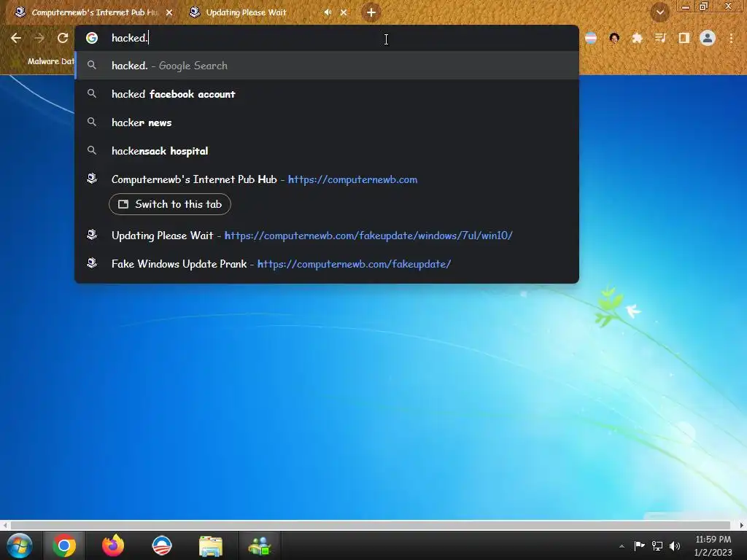This screenshot has width=747, height=560.
Task: Open Action Center flag icon
Action: [639, 545]
